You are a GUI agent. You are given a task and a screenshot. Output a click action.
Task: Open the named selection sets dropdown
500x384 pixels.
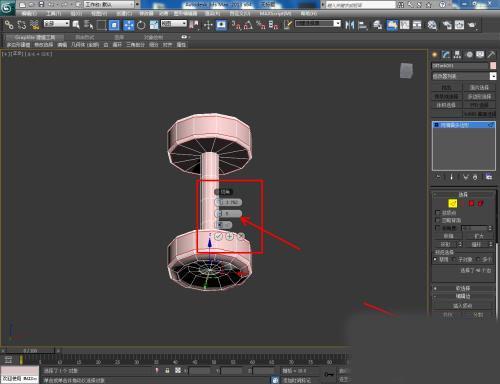pyautogui.click(x=318, y=24)
